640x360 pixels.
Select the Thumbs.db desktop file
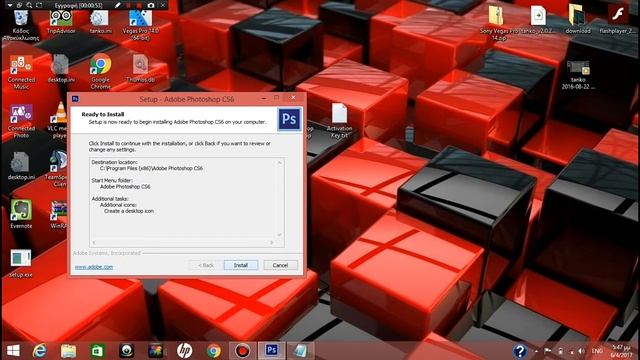click(x=140, y=69)
